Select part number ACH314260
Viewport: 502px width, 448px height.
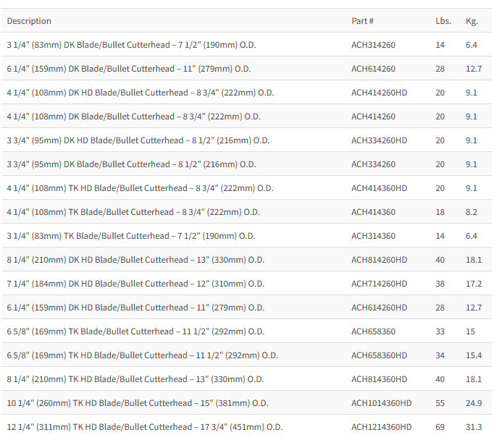pyautogui.click(x=373, y=45)
